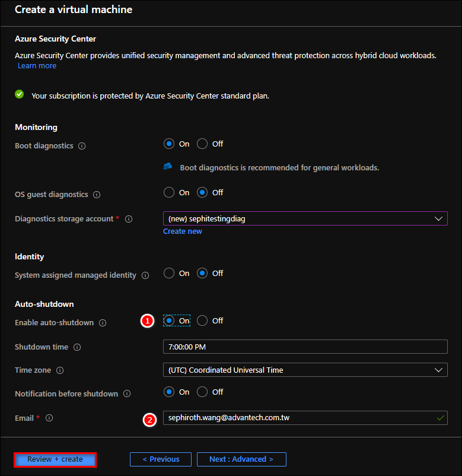Turn off Notification before shutdown
This screenshot has width=462, height=476.
click(x=202, y=392)
